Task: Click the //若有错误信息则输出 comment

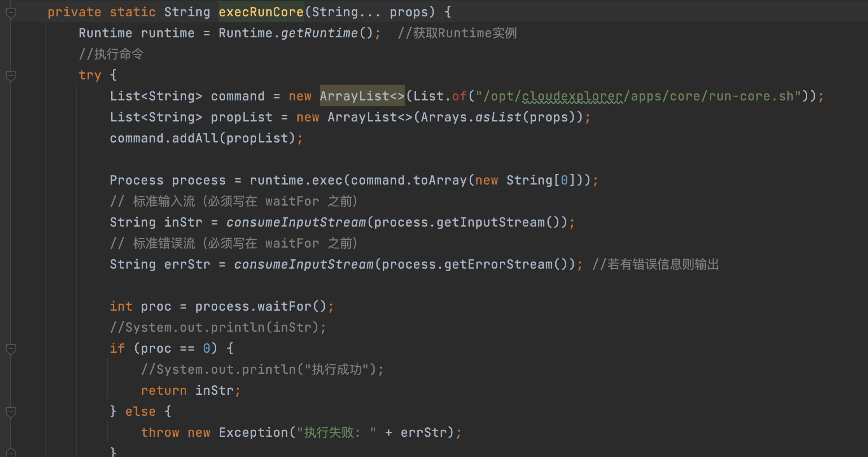Action: (x=656, y=264)
